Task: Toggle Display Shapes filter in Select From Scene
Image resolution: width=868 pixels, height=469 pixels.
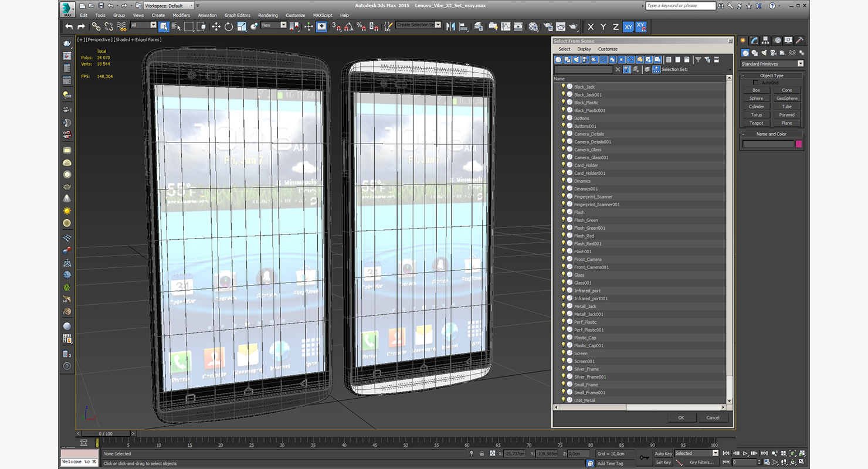Action: (567, 59)
